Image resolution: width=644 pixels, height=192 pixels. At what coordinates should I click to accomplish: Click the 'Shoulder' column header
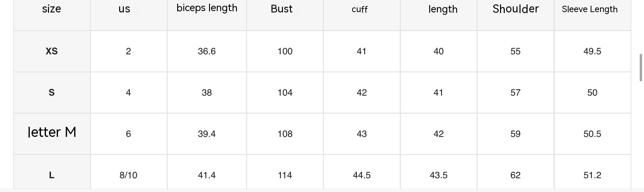point(515,9)
